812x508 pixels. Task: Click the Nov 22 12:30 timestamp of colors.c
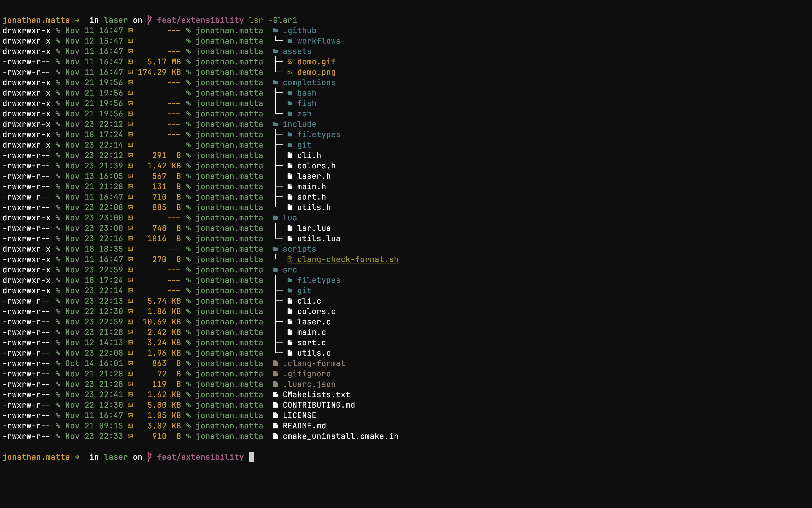tap(94, 312)
